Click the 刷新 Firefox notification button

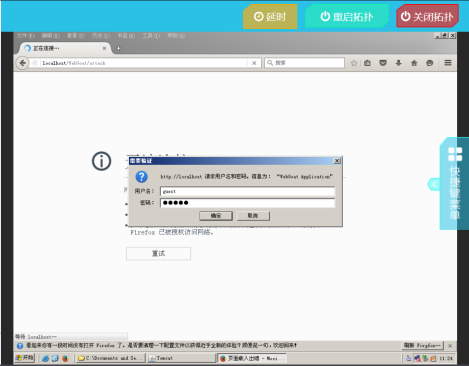point(422,345)
